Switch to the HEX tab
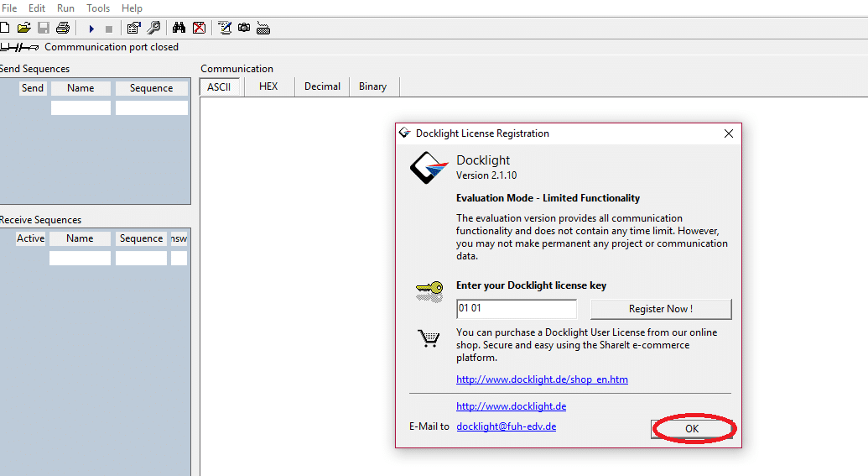This screenshot has width=868, height=476. [268, 86]
